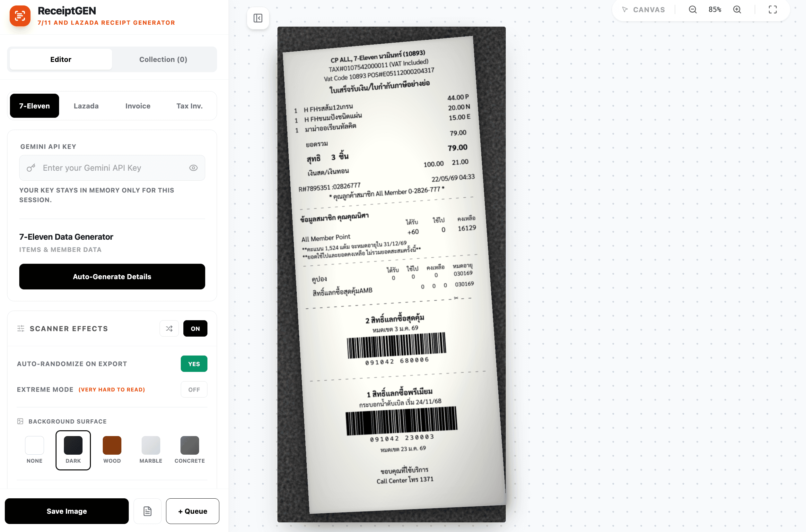The image size is (806, 532).
Task: Select the Tax Inv. receipt type
Action: click(189, 106)
